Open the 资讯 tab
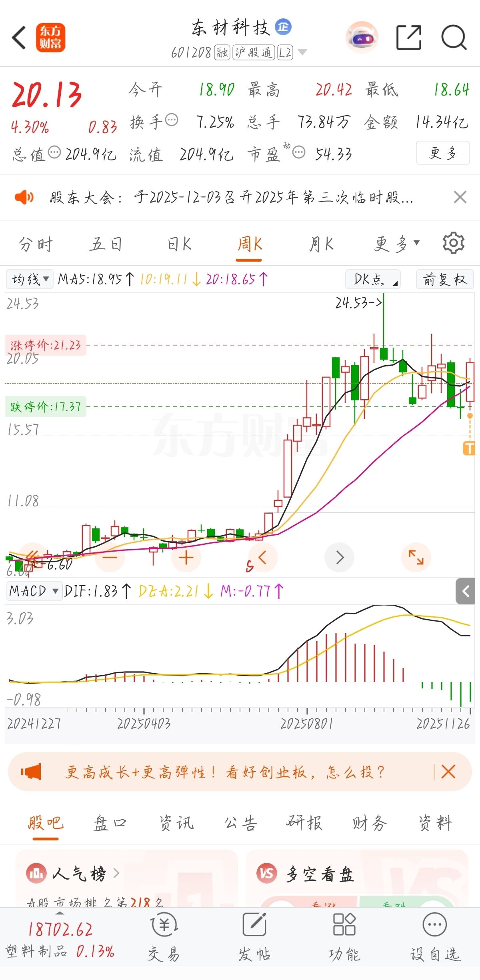The image size is (480, 980). pyautogui.click(x=176, y=824)
